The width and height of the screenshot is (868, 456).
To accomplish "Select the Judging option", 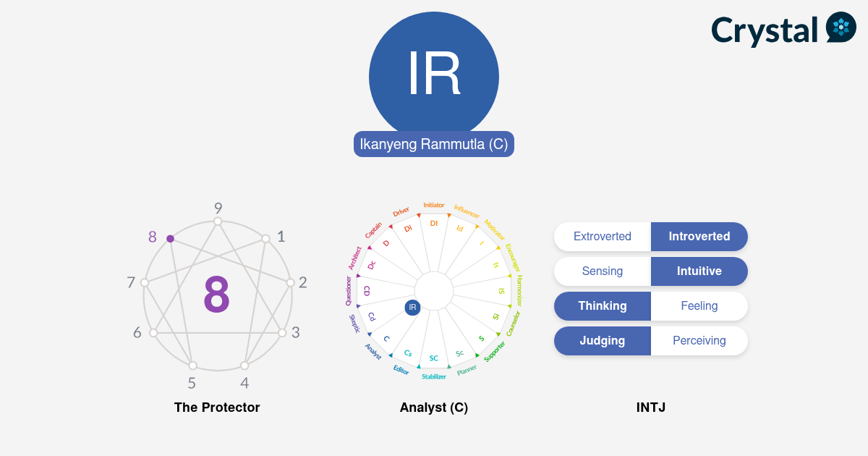I will (603, 341).
